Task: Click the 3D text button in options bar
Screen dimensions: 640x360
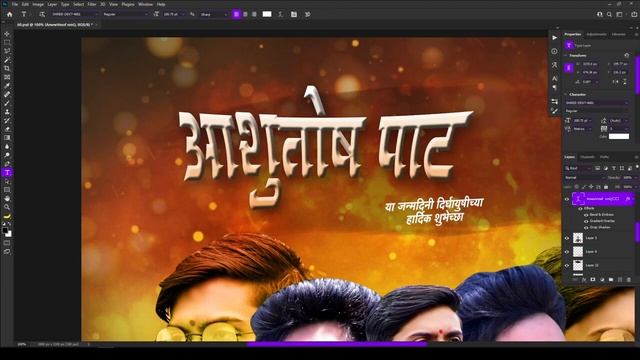Action: (x=308, y=14)
